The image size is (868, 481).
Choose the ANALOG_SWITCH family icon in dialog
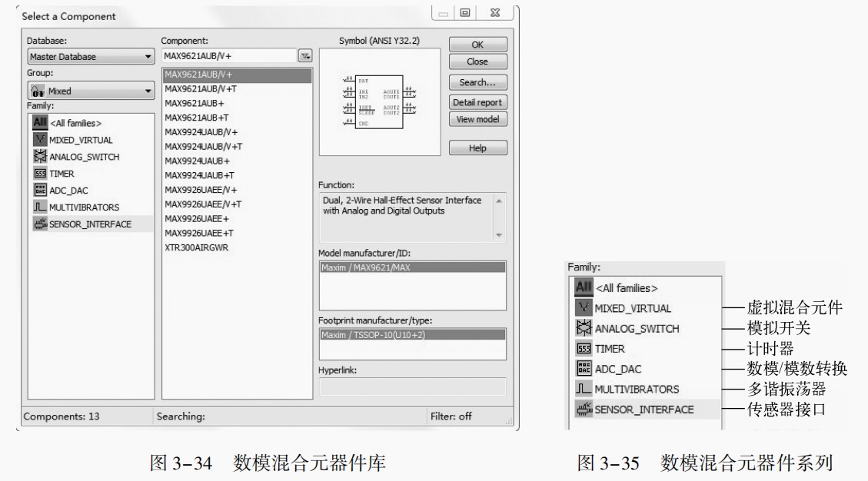point(39,157)
